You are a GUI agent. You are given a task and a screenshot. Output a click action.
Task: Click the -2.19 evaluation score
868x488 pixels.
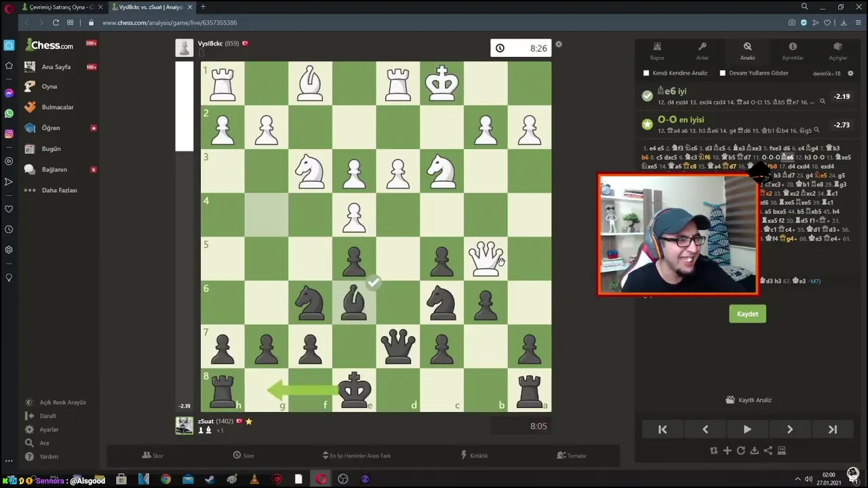[x=842, y=96]
